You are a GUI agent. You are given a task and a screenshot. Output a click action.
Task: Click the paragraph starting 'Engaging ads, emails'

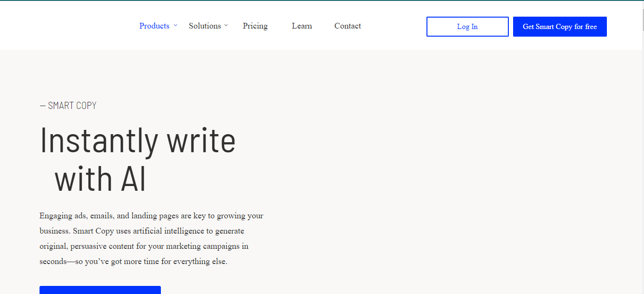point(151,238)
